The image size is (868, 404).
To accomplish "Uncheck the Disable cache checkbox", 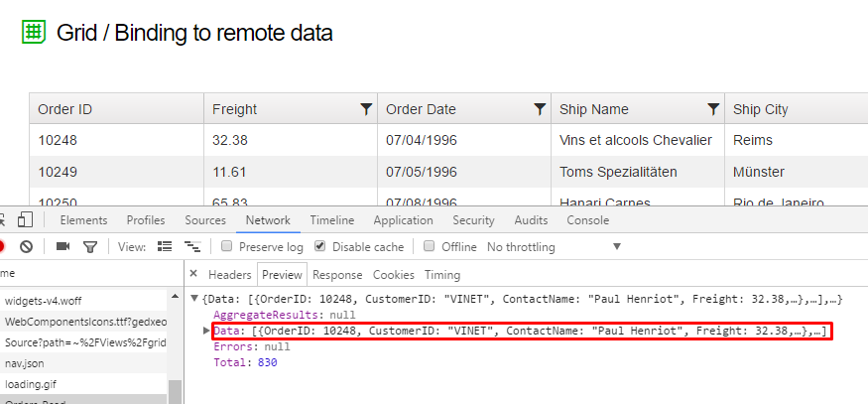I will (x=320, y=246).
